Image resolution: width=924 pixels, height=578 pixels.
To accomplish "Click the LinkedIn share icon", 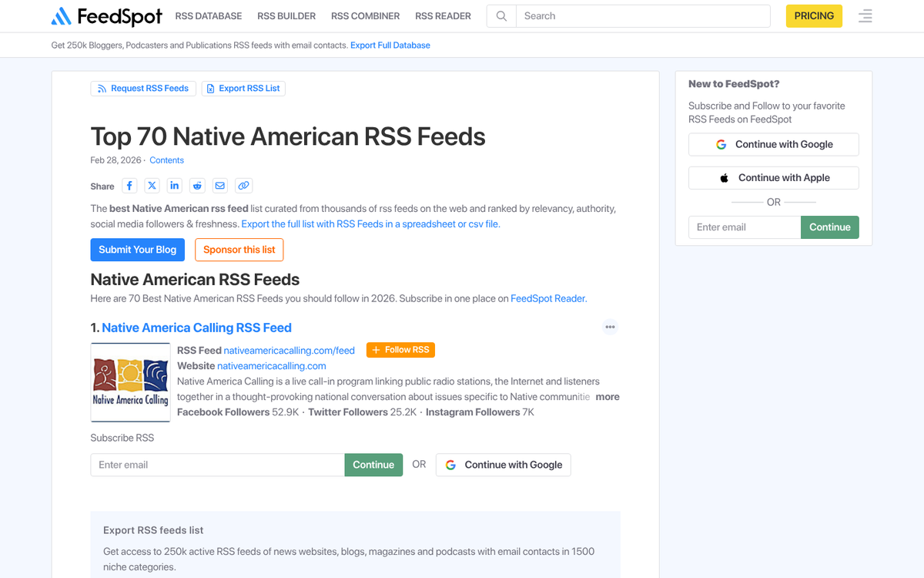I will pos(174,185).
